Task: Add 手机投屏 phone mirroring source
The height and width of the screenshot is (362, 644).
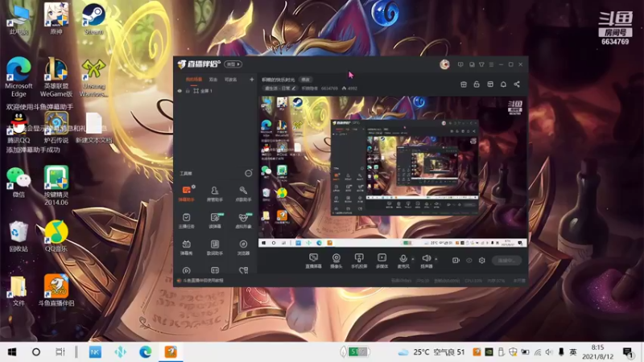Action: click(x=359, y=261)
